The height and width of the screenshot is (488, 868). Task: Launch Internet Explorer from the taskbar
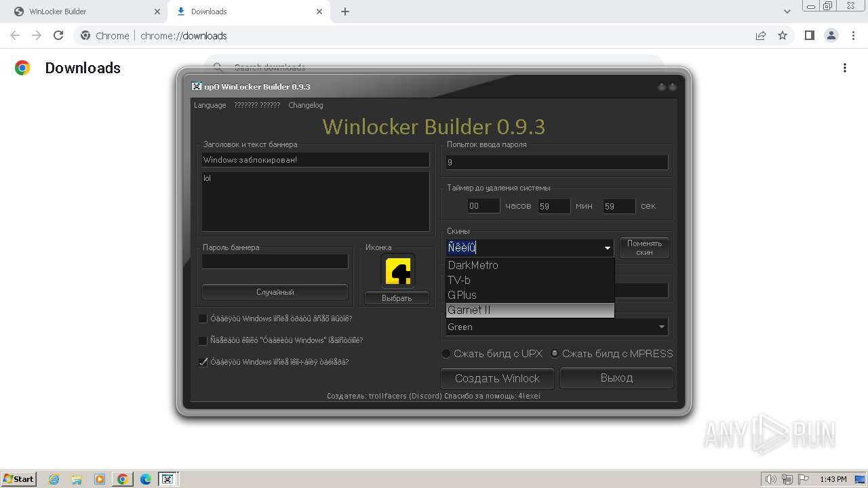pos(54,479)
